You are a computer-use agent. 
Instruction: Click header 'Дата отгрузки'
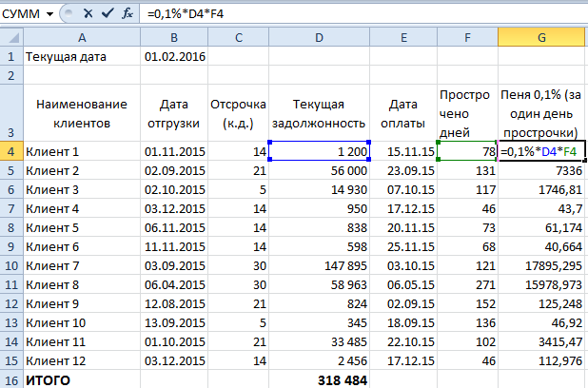pyautogui.click(x=174, y=113)
